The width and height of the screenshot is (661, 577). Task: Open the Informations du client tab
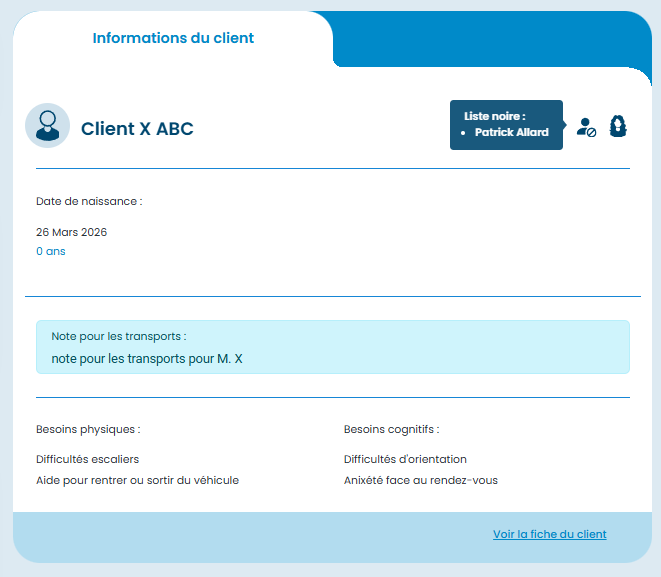click(173, 38)
